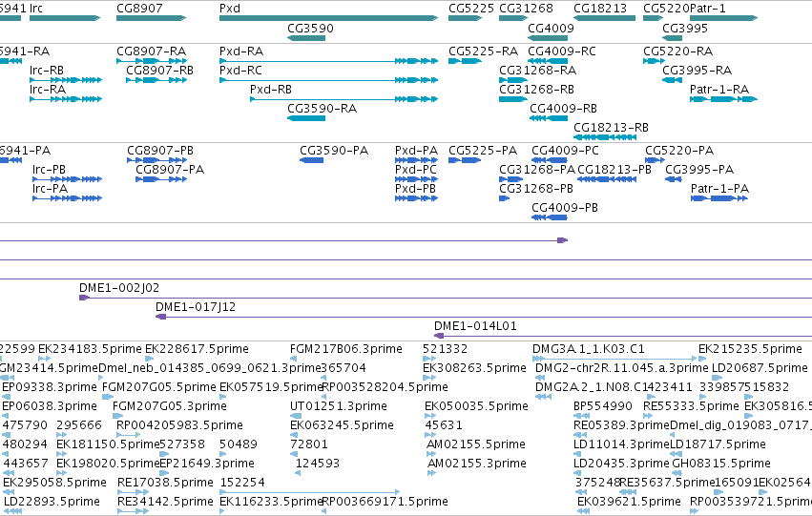Select the Patr-1 gene arrow
812x516 pixels.
pos(723,18)
